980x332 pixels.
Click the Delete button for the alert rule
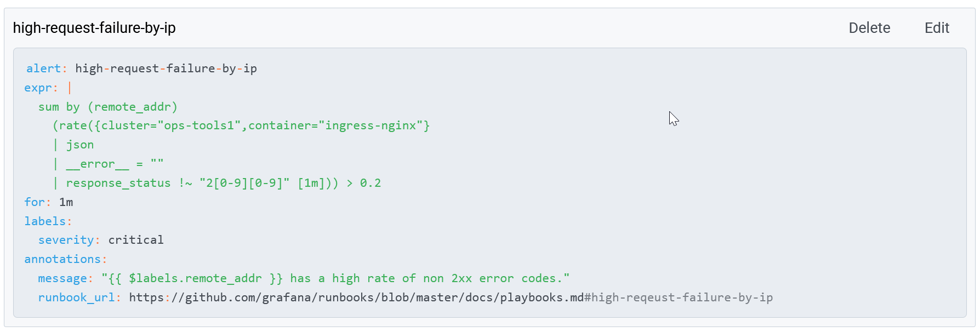(869, 28)
